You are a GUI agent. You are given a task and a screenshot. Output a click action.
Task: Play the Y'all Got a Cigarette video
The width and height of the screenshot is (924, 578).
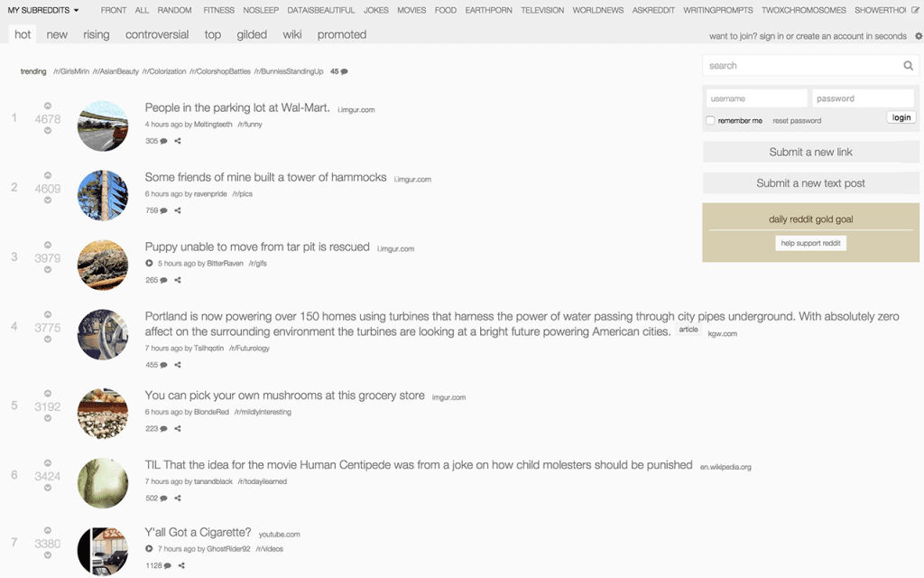(149, 548)
